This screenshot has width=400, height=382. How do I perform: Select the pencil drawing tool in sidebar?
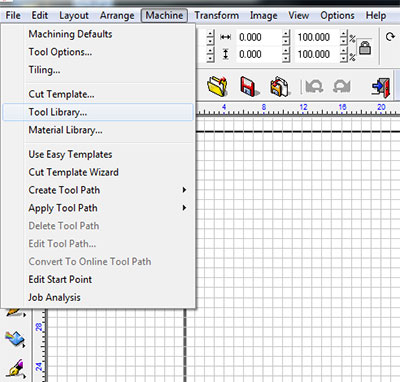15,312
